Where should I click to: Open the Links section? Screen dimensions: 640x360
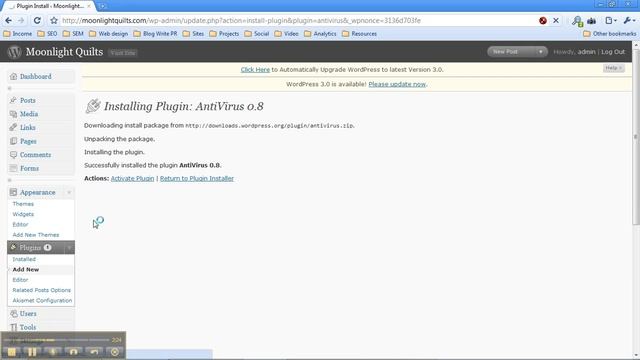(27, 127)
